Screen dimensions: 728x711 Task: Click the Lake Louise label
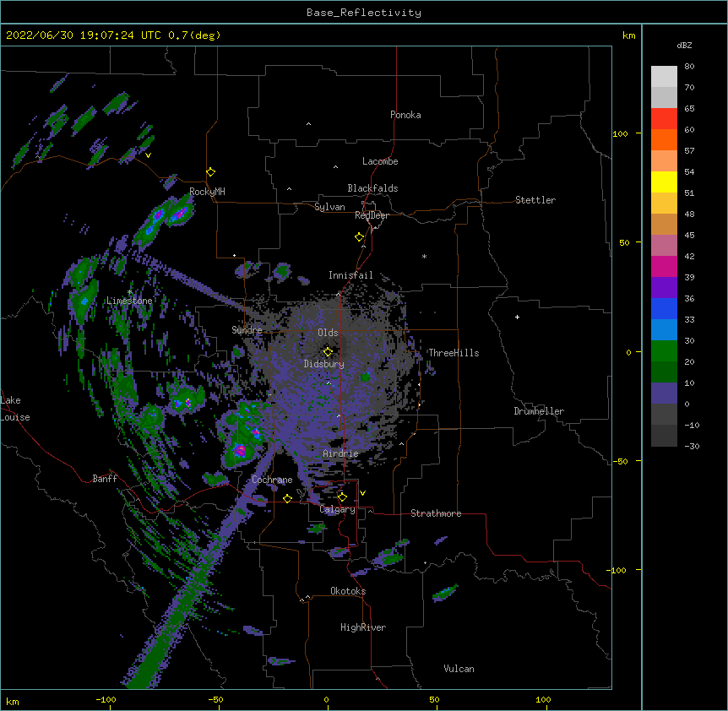15,409
